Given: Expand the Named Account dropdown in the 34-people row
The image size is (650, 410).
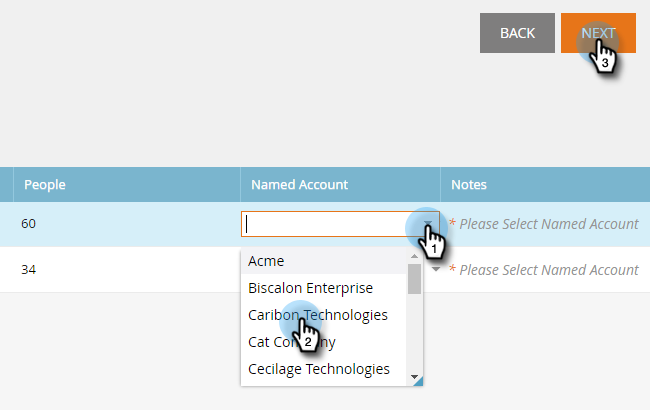Looking at the screenshot, I should click(x=435, y=269).
